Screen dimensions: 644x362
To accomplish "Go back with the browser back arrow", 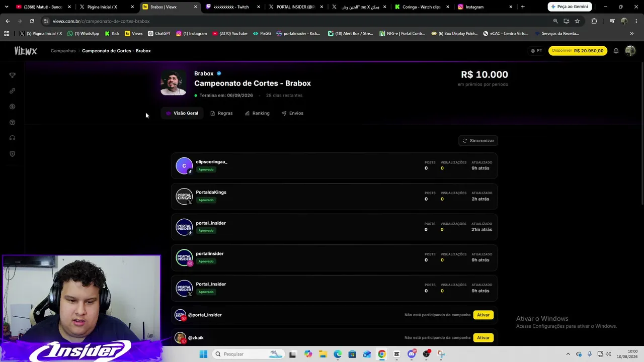I will click(x=8, y=21).
